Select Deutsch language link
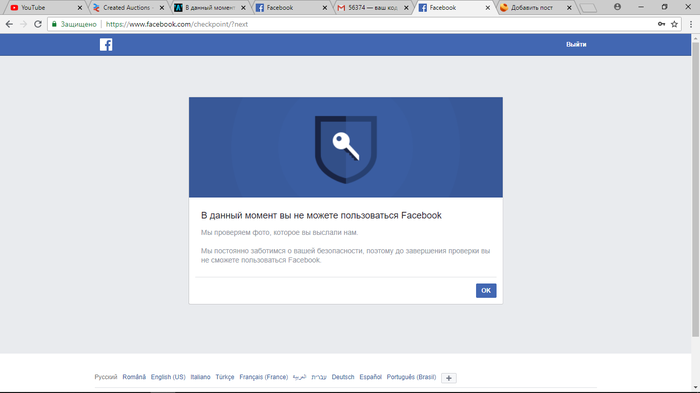 (x=343, y=377)
